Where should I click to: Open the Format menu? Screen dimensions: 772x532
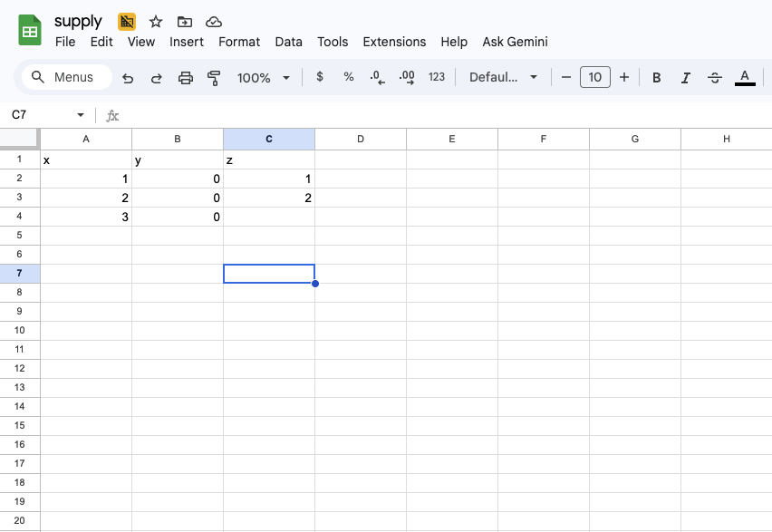click(239, 42)
